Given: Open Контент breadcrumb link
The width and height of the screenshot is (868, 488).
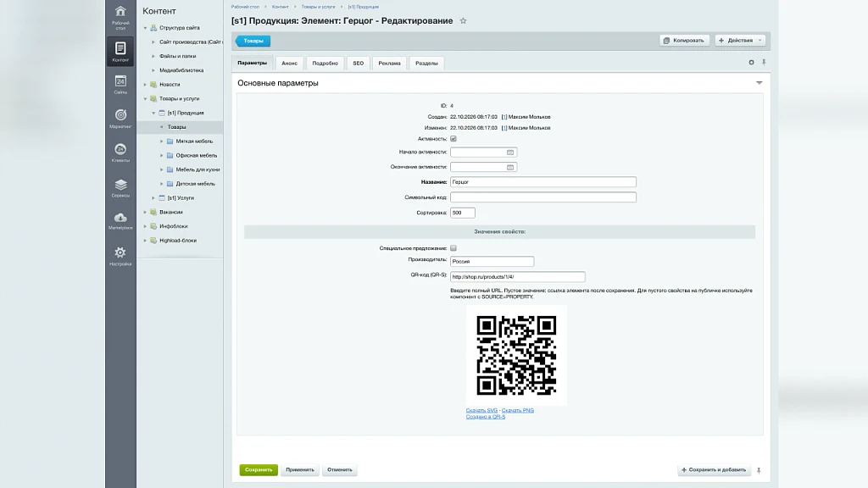Looking at the screenshot, I should (x=280, y=7).
